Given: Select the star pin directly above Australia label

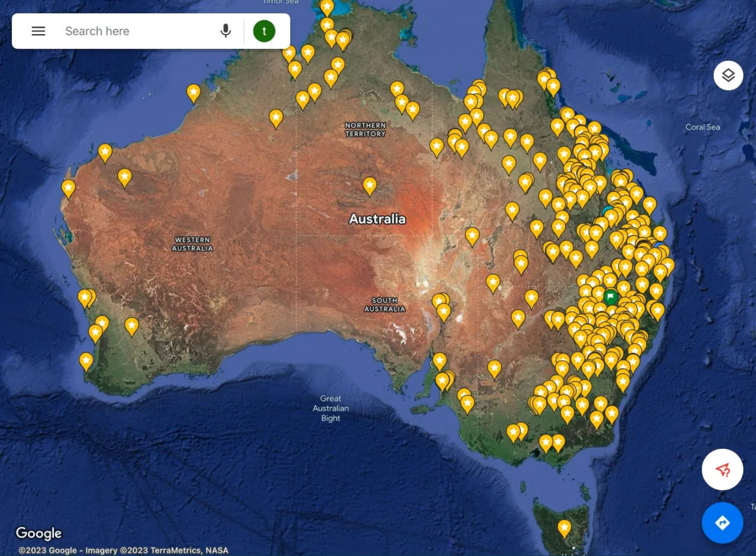Looking at the screenshot, I should (369, 187).
